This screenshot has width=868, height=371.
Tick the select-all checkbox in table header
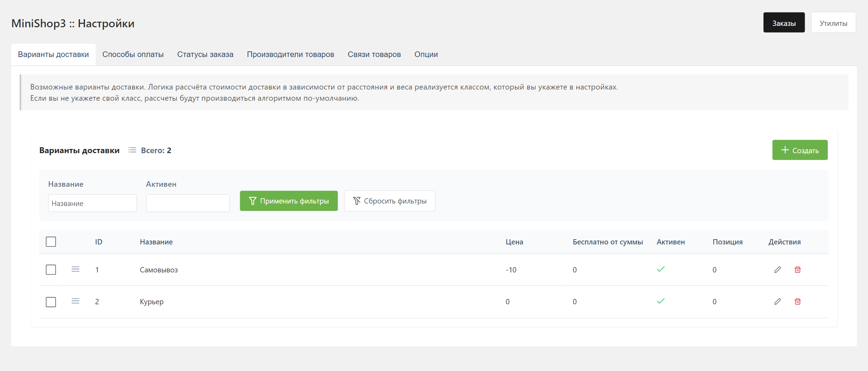pyautogui.click(x=51, y=242)
